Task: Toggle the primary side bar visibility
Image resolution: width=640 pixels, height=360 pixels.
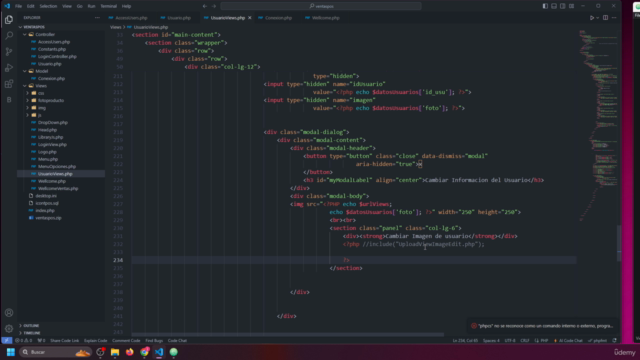Action: coord(545,6)
